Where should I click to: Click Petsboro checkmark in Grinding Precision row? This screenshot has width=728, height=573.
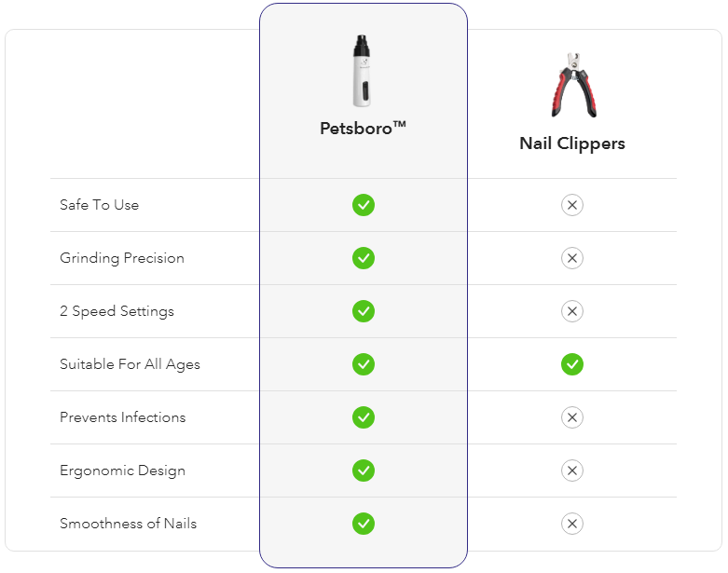pos(364,258)
